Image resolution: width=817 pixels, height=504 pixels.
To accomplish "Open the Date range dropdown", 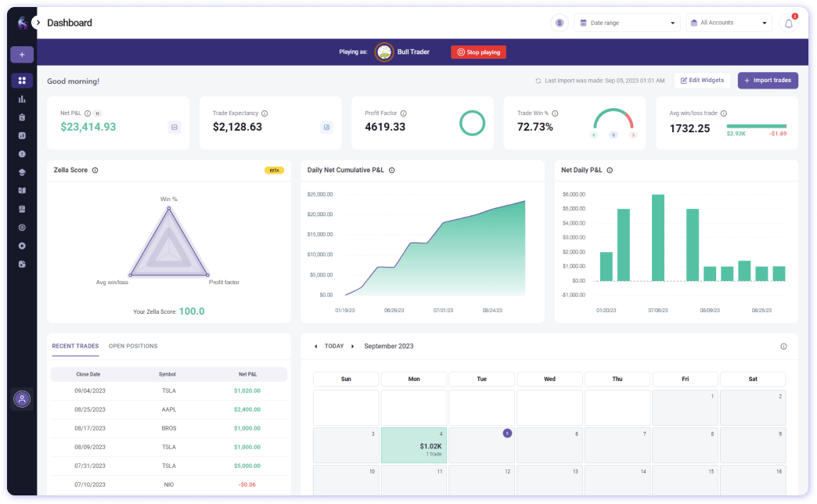I will pos(627,23).
